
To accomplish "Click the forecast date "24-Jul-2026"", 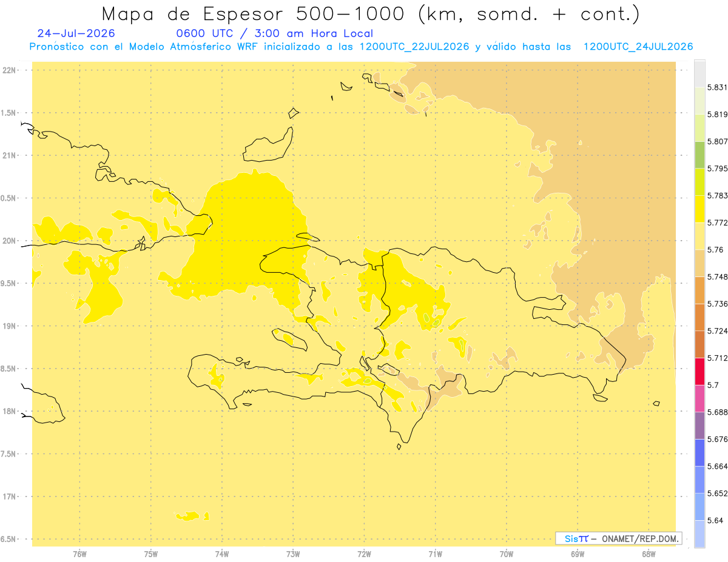I will (x=76, y=33).
